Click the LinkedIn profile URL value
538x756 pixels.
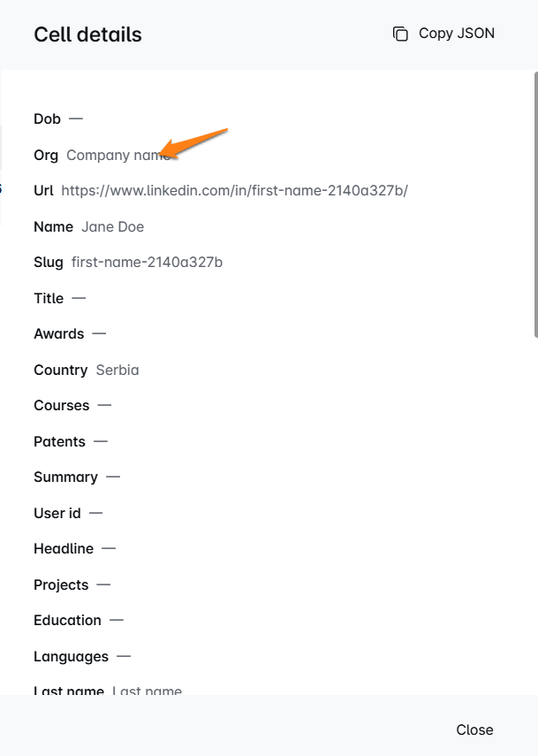234,191
